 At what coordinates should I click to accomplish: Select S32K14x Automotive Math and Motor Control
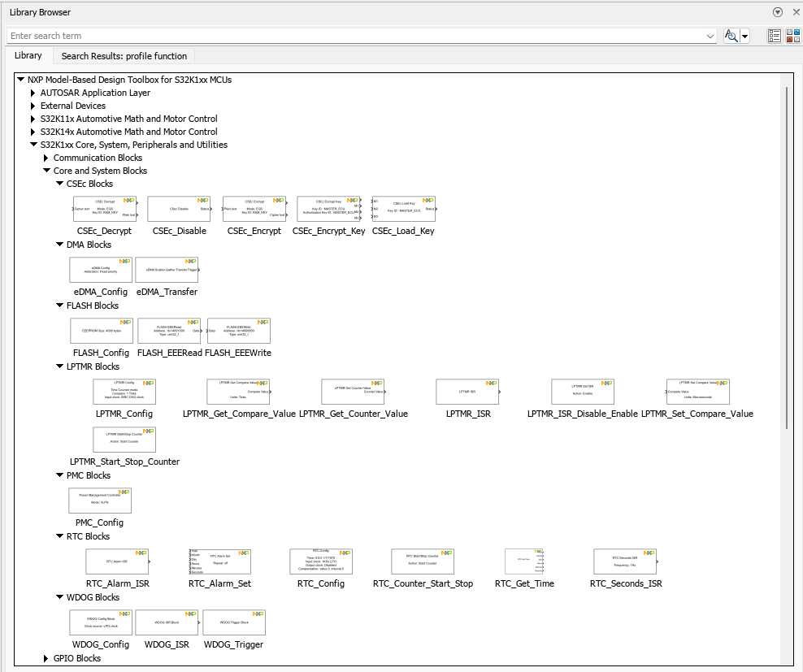point(129,132)
